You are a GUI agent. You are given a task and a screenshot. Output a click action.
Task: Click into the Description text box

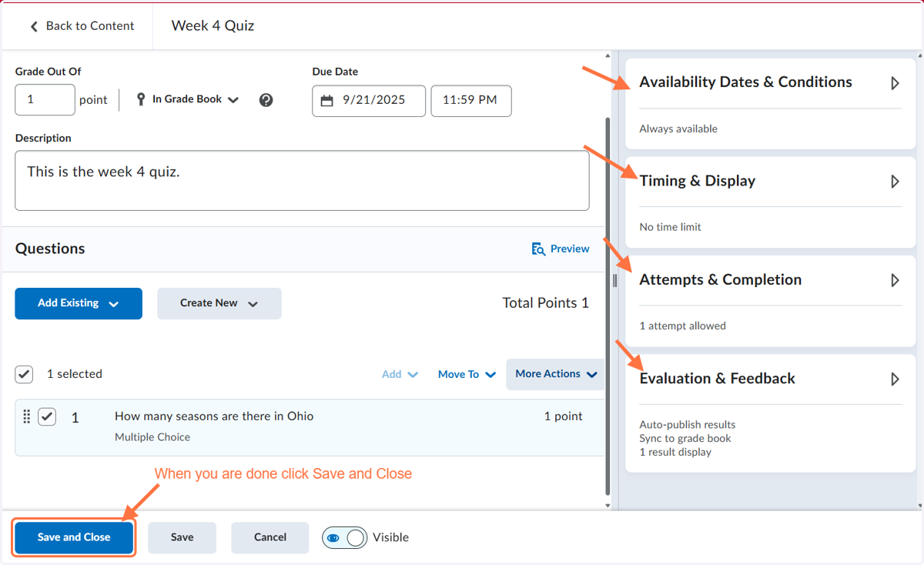[x=302, y=180]
